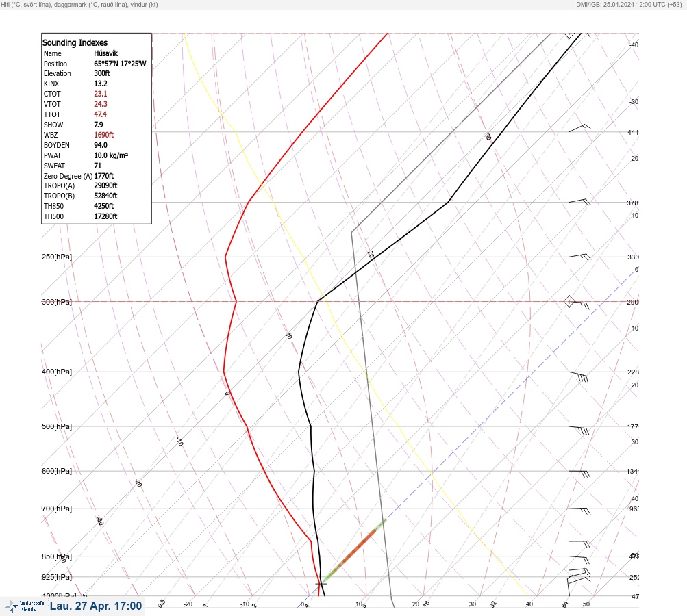The height and width of the screenshot is (616, 687).
Task: Click the 'Sounding Indexes' title
Action: coord(75,42)
